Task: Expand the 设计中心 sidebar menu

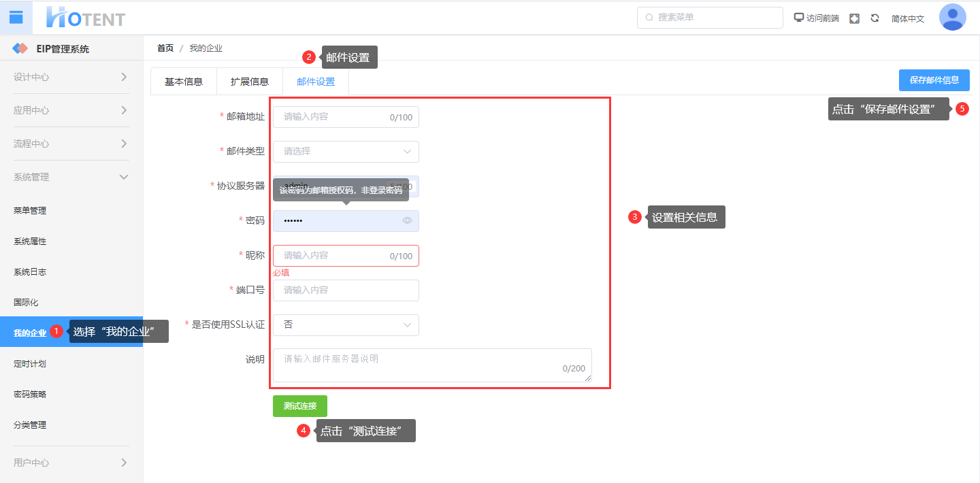Action: pyautogui.click(x=71, y=77)
